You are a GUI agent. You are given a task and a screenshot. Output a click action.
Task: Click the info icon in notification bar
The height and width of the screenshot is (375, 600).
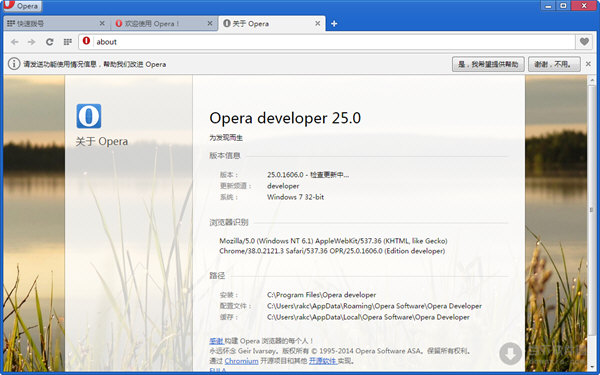click(x=14, y=64)
